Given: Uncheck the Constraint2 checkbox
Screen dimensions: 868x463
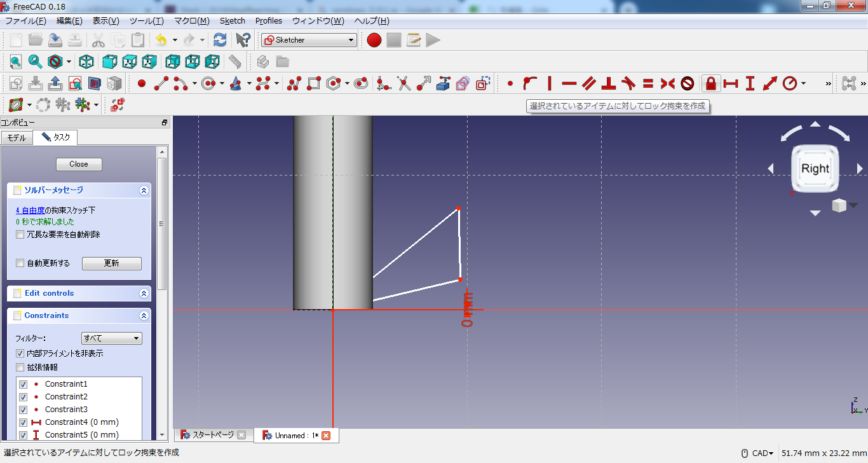Looking at the screenshot, I should (x=24, y=397).
